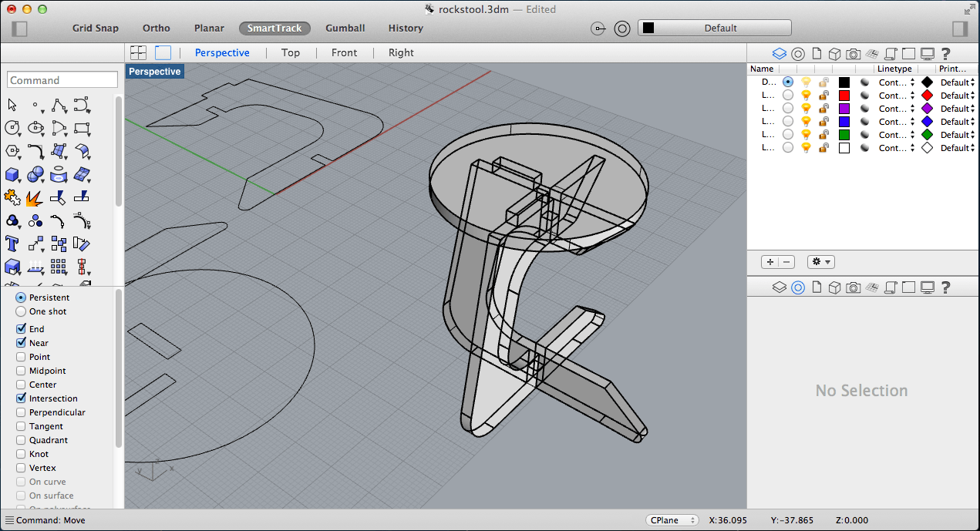Select the solid Box tool
980x531 pixels.
click(12, 174)
